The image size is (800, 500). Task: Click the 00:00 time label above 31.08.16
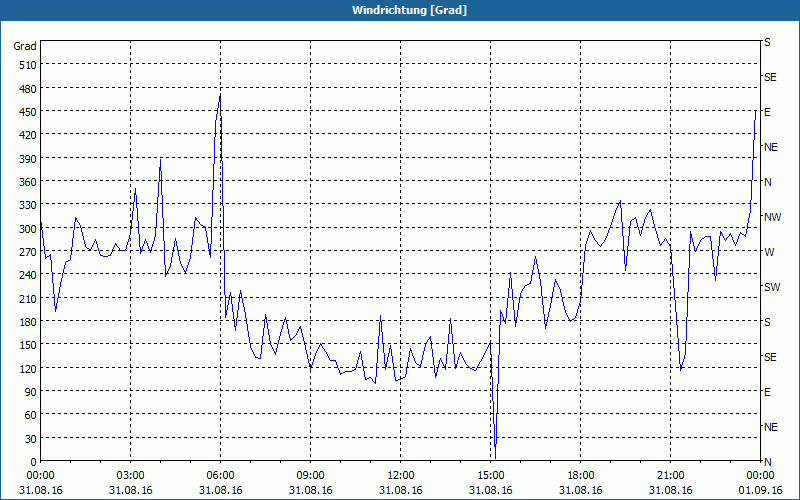[40, 476]
